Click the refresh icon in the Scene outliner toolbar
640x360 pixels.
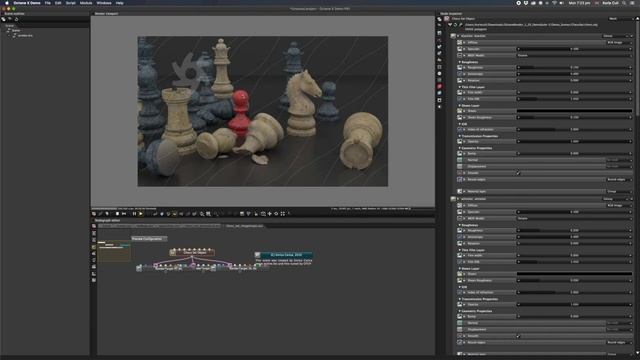click(x=16, y=19)
